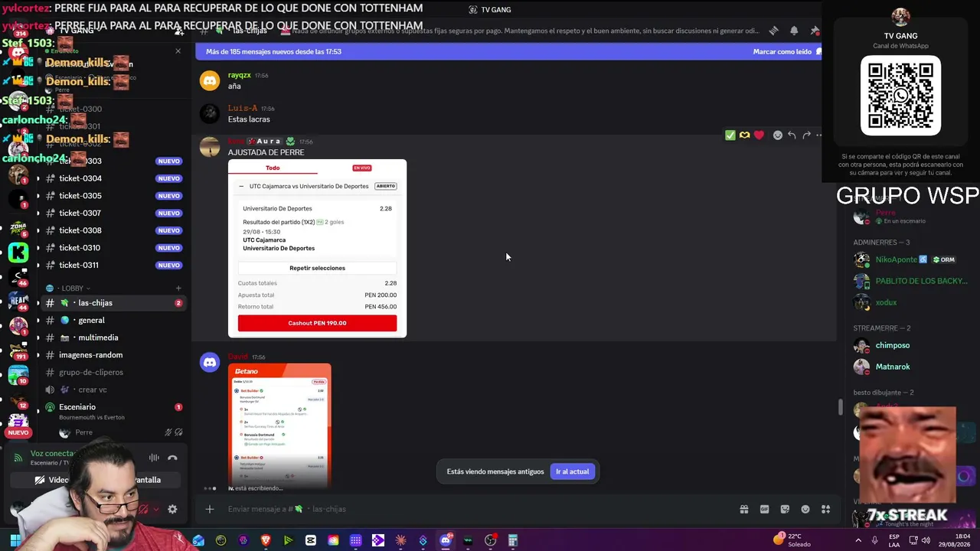Create a channel in the LOBBY category

tap(178, 289)
